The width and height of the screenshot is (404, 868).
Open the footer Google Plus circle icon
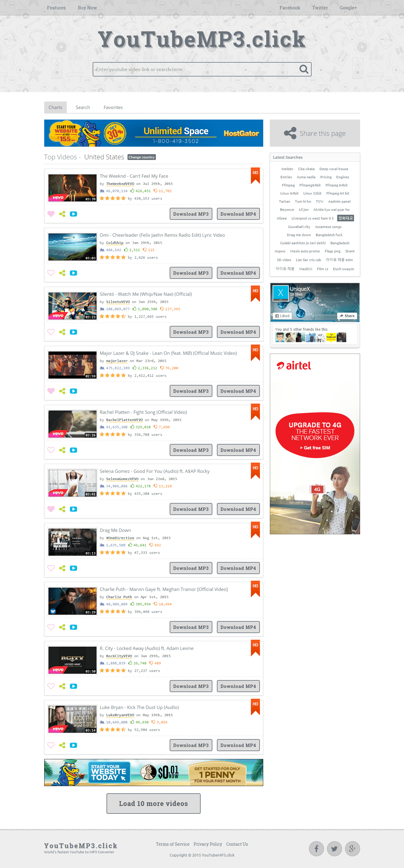click(352, 848)
